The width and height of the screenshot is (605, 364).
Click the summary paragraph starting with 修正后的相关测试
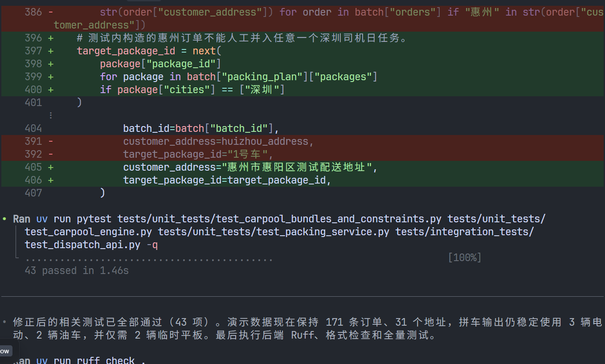pyautogui.click(x=307, y=328)
